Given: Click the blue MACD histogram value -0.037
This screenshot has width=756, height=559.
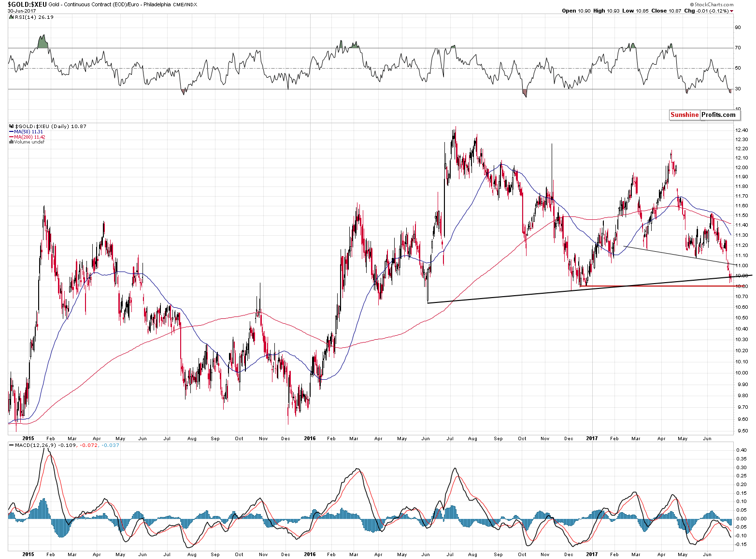Looking at the screenshot, I should (x=110, y=445).
